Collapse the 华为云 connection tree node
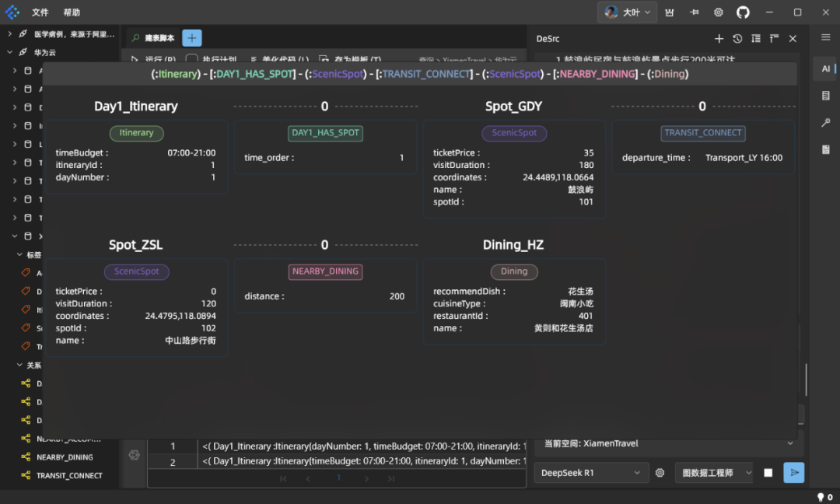840x504 pixels. pos(10,52)
